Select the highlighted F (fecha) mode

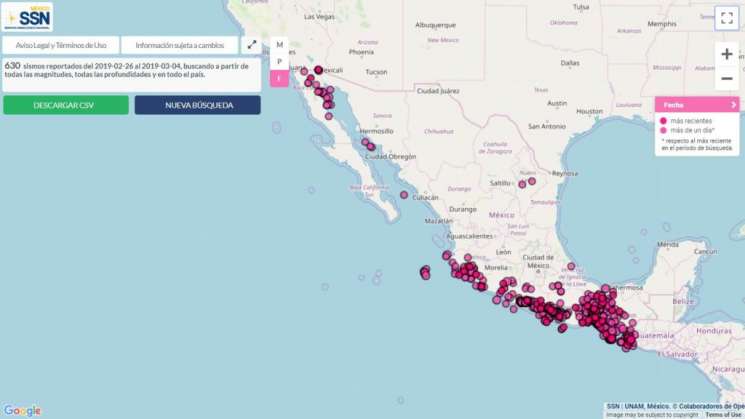coord(279,78)
